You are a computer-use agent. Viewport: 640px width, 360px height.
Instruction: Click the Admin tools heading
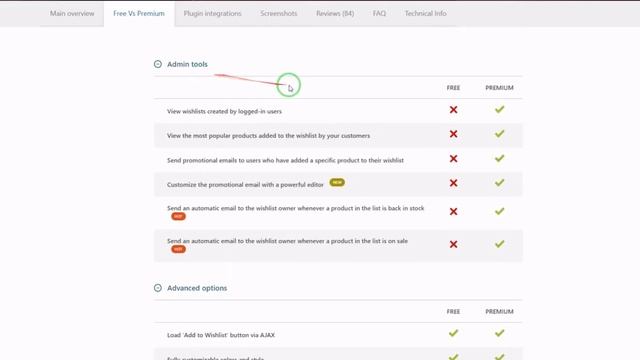[x=187, y=64]
